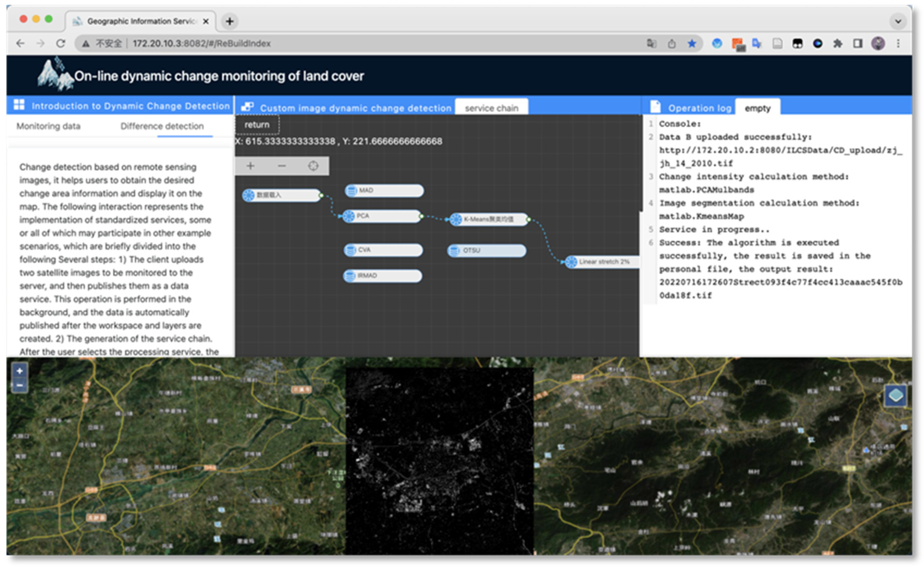Switch to the Monitoring data tab

point(48,126)
